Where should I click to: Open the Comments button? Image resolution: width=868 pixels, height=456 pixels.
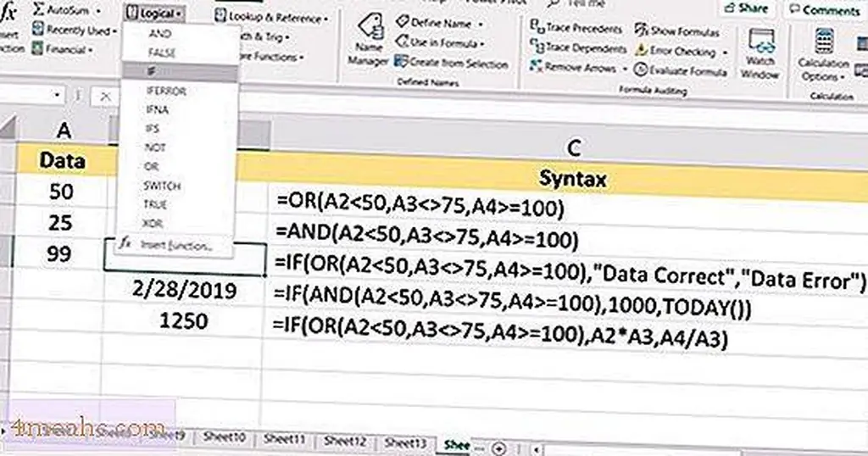822,10
